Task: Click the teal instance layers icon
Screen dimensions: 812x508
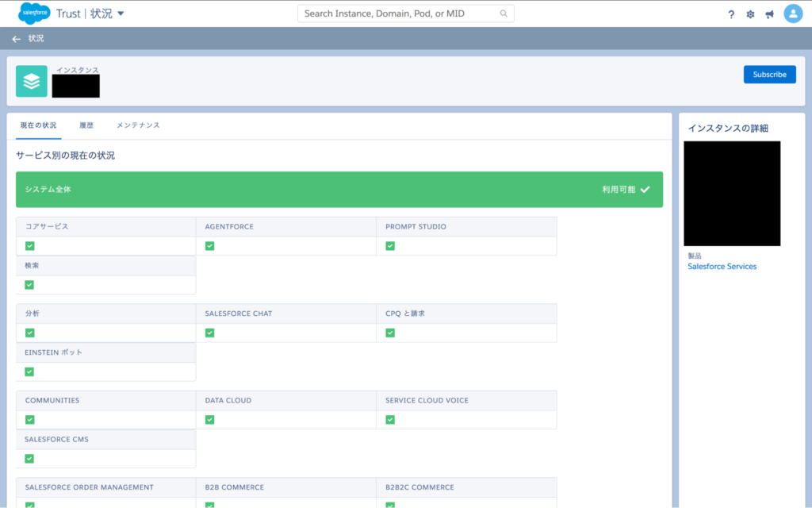Action: (32, 81)
